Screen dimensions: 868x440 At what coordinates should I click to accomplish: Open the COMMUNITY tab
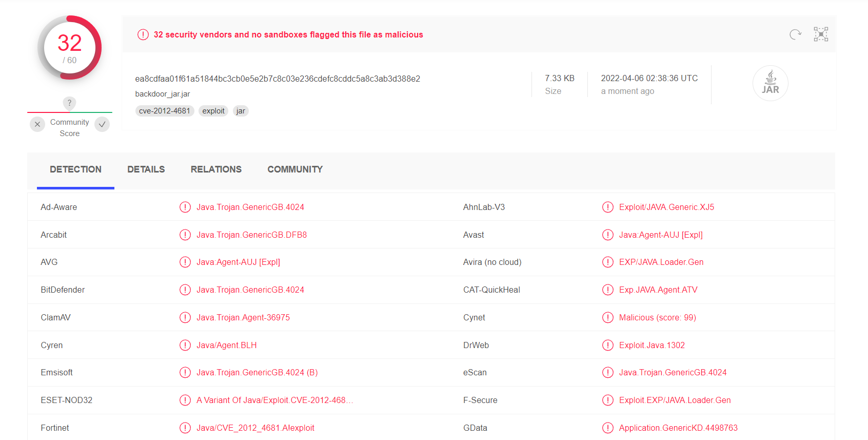point(295,169)
